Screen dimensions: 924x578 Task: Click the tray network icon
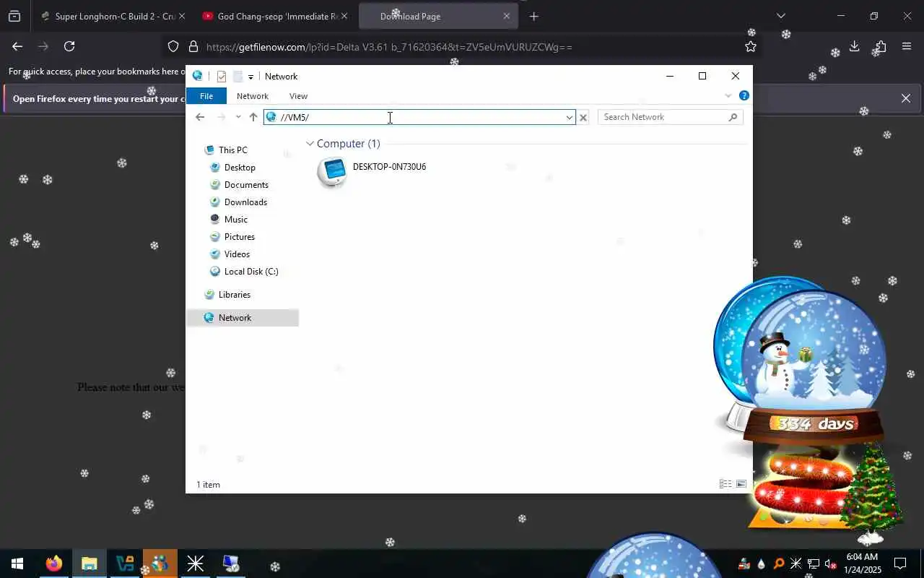[814, 564]
